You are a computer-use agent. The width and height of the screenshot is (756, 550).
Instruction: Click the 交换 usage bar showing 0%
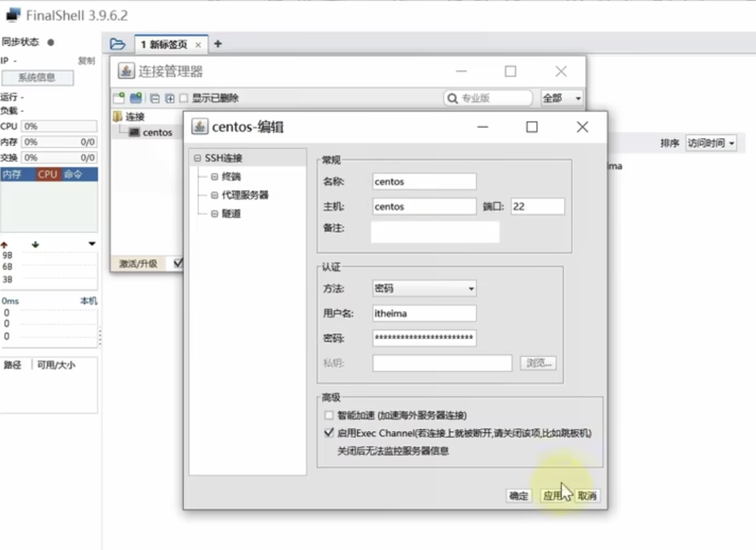click(x=59, y=158)
